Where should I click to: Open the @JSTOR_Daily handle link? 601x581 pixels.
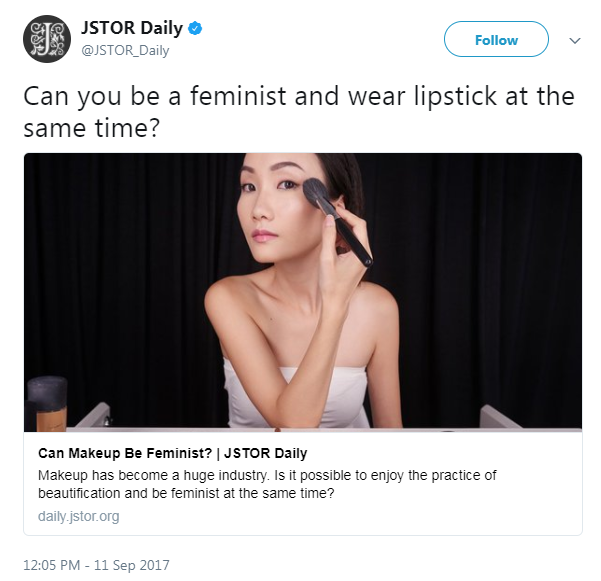pos(125,50)
